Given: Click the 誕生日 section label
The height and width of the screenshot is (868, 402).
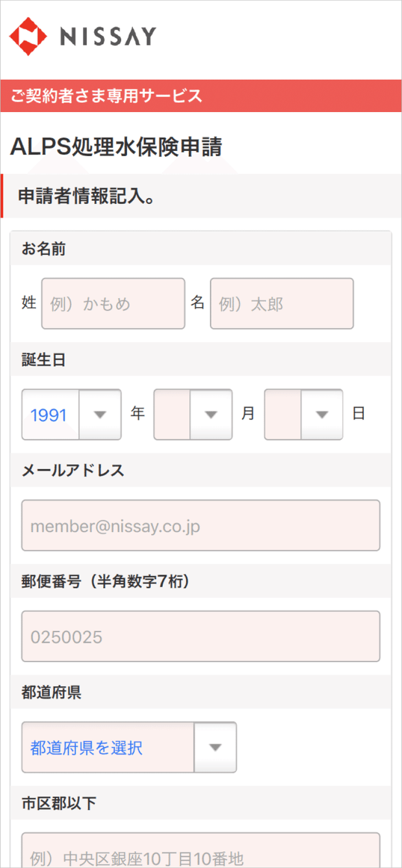Looking at the screenshot, I should [43, 360].
